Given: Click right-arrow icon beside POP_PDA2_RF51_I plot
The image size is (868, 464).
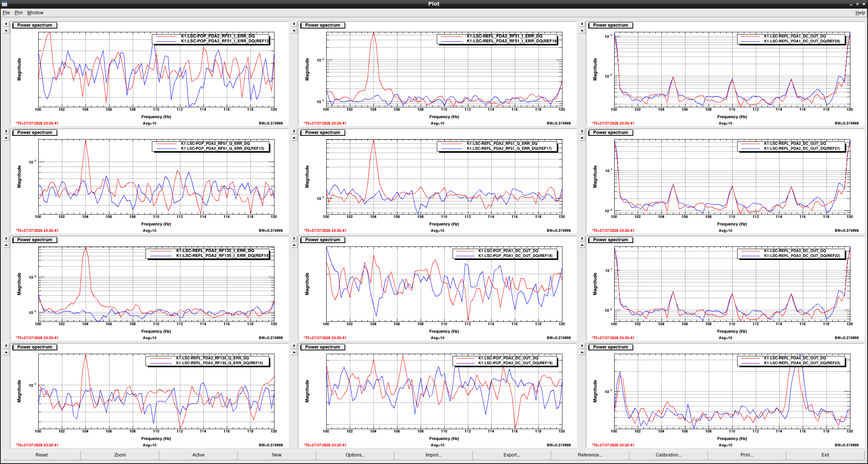Looking at the screenshot, I should tap(6, 24).
